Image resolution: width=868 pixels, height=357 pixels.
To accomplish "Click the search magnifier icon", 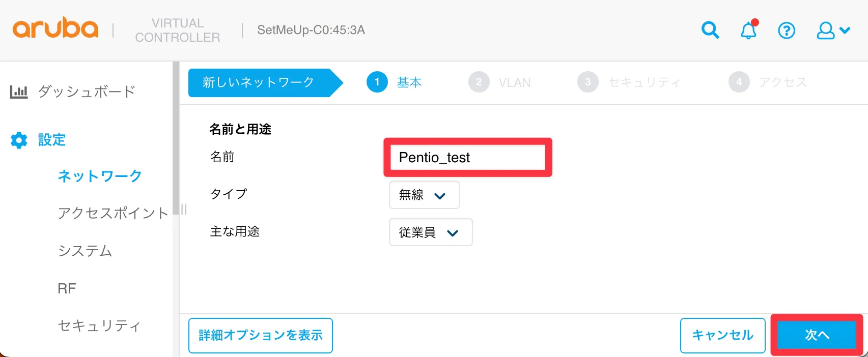I will click(x=710, y=31).
